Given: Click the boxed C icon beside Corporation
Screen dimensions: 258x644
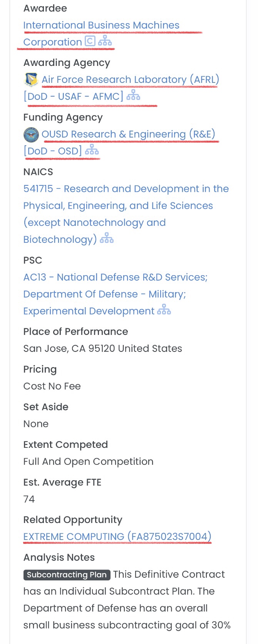Looking at the screenshot, I should tap(90, 41).
